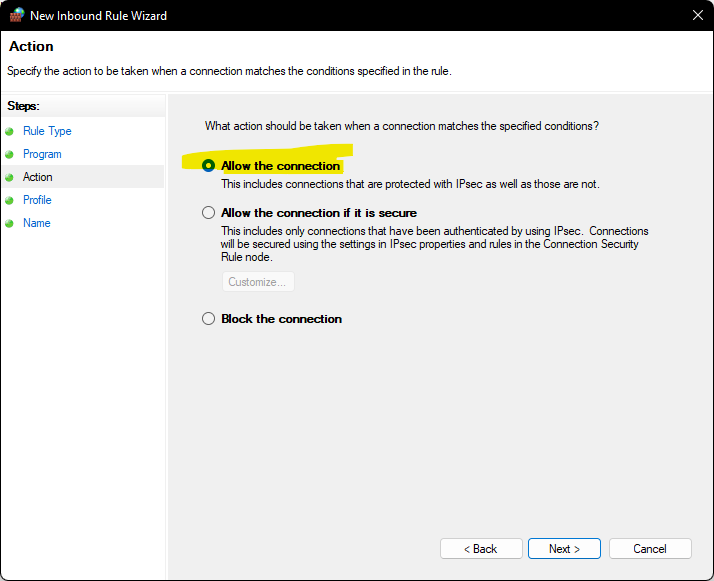
Task: Open the Rule Type step
Action: 47,131
